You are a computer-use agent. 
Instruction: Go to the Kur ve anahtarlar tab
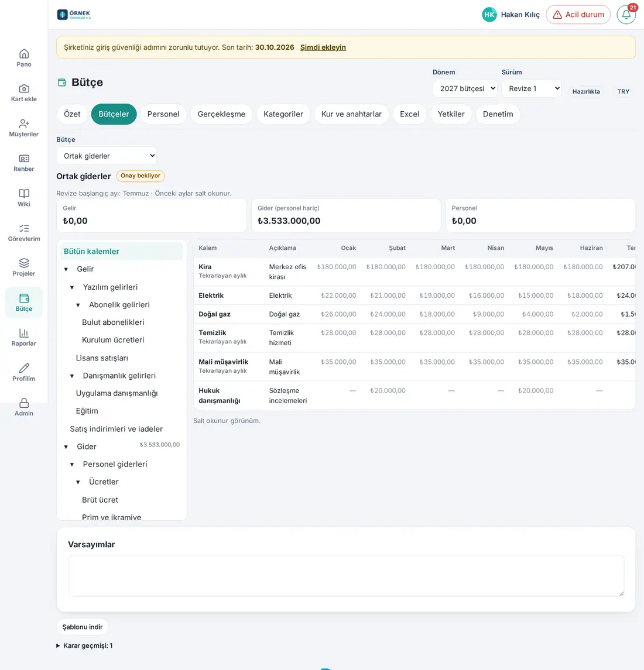(x=351, y=114)
